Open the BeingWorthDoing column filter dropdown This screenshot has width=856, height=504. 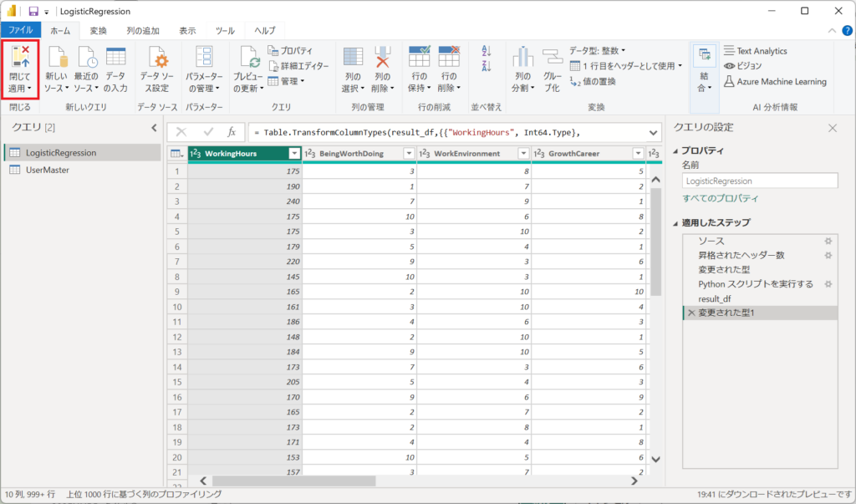(x=409, y=154)
